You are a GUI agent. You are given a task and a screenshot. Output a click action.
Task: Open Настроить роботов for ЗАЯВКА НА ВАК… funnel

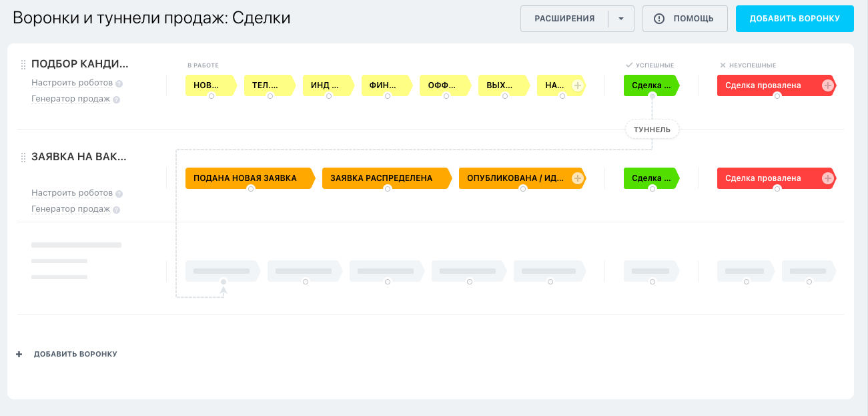click(x=72, y=193)
